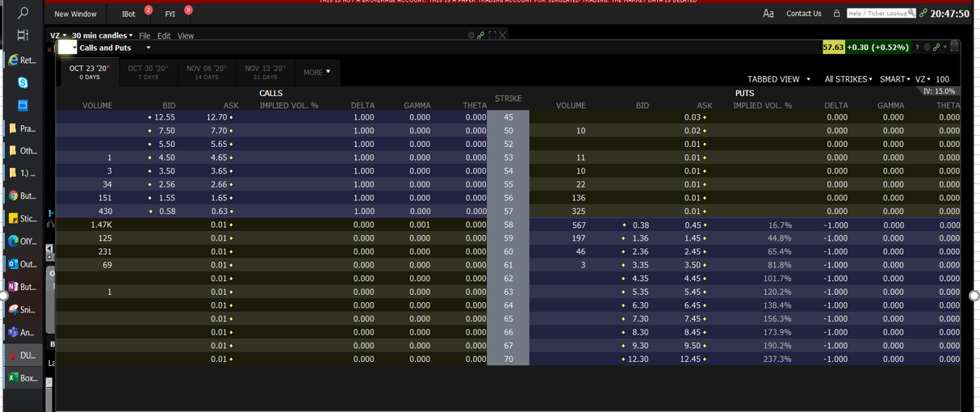Click the chart window fullscreen expand icon
This screenshot has width=980, height=412.
point(492,36)
